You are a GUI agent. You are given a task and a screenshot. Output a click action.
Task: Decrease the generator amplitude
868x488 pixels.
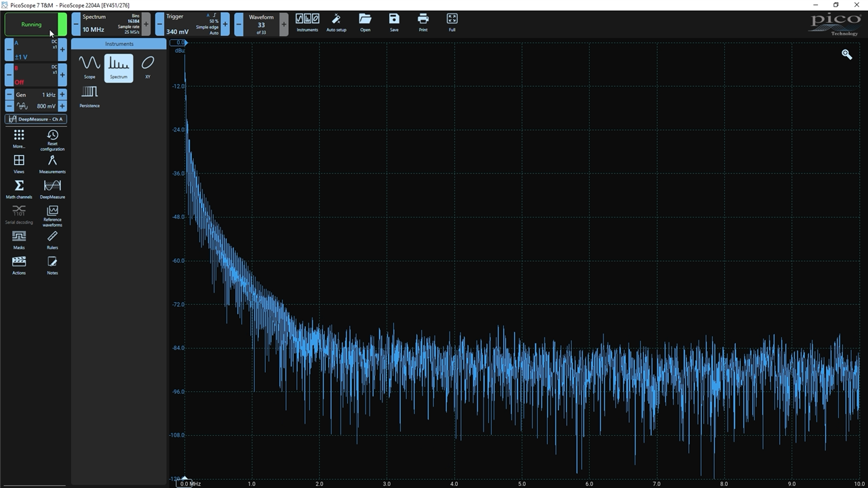click(x=9, y=106)
